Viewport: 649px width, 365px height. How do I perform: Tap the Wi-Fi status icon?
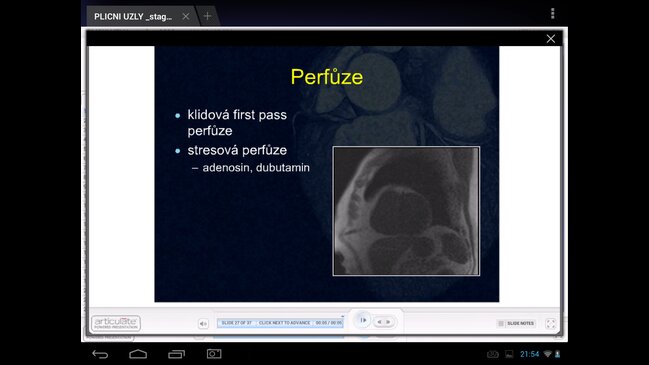[x=548, y=354]
